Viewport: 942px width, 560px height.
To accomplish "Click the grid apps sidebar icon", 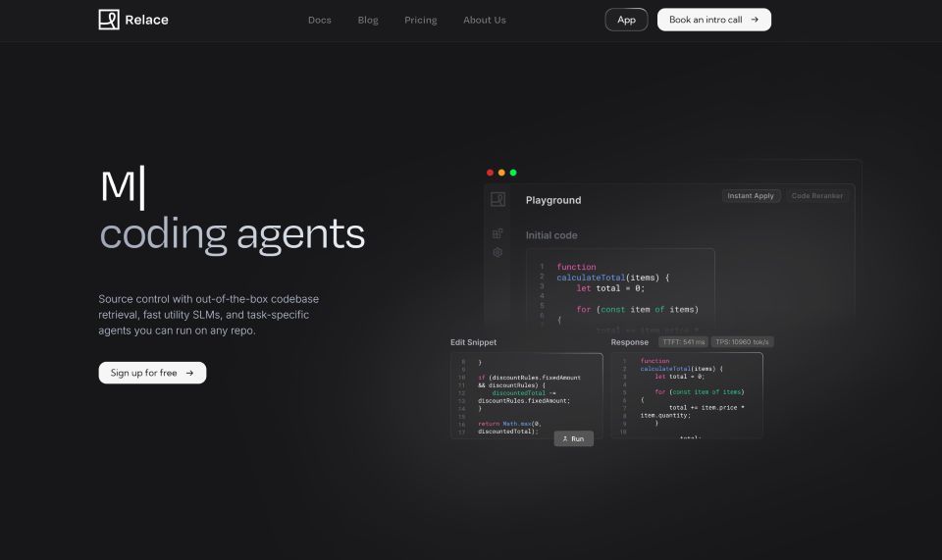I will (x=497, y=233).
